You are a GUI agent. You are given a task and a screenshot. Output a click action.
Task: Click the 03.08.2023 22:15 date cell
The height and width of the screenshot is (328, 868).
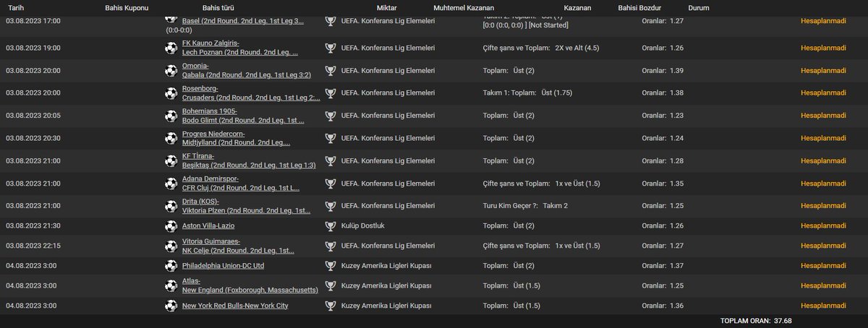pyautogui.click(x=33, y=246)
